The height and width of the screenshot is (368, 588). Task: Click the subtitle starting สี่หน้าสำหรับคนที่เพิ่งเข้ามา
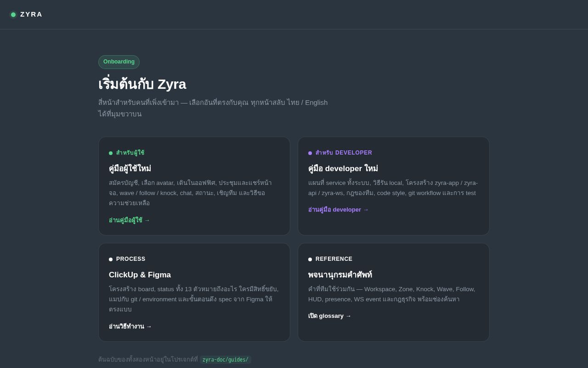click(213, 108)
